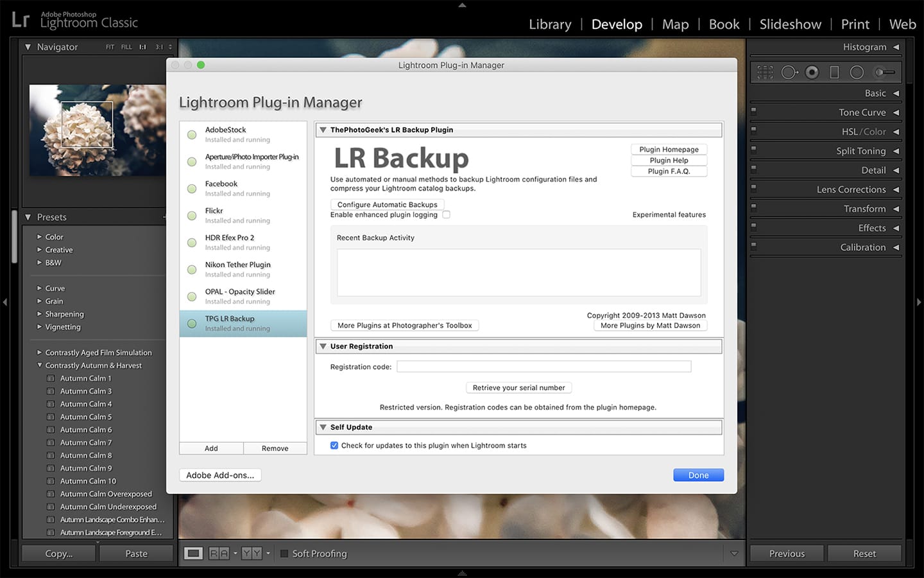
Task: Collapse the Self Update section
Action: point(323,427)
